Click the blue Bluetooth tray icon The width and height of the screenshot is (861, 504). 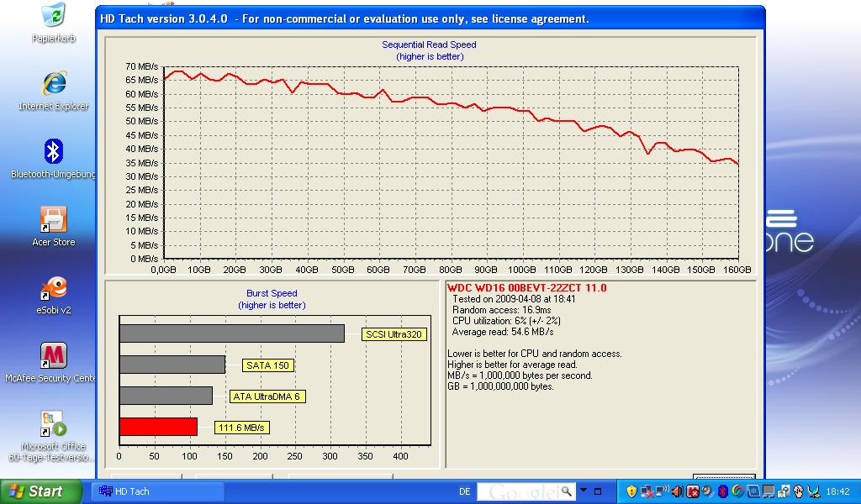point(722,491)
